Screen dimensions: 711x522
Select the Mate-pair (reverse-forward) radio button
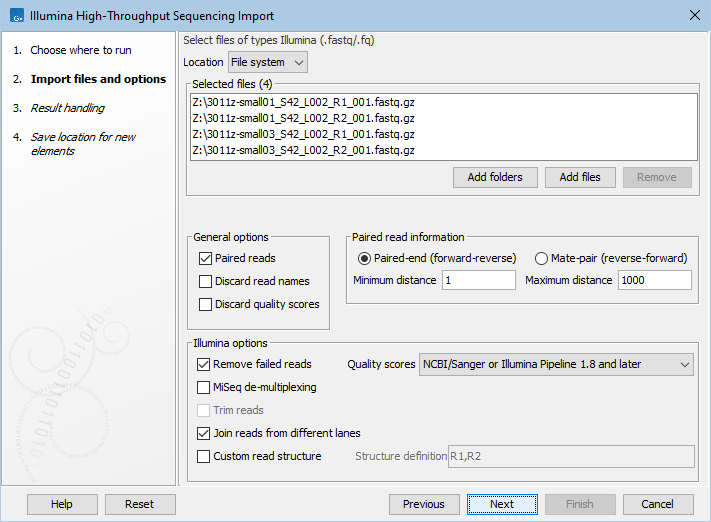[542, 258]
